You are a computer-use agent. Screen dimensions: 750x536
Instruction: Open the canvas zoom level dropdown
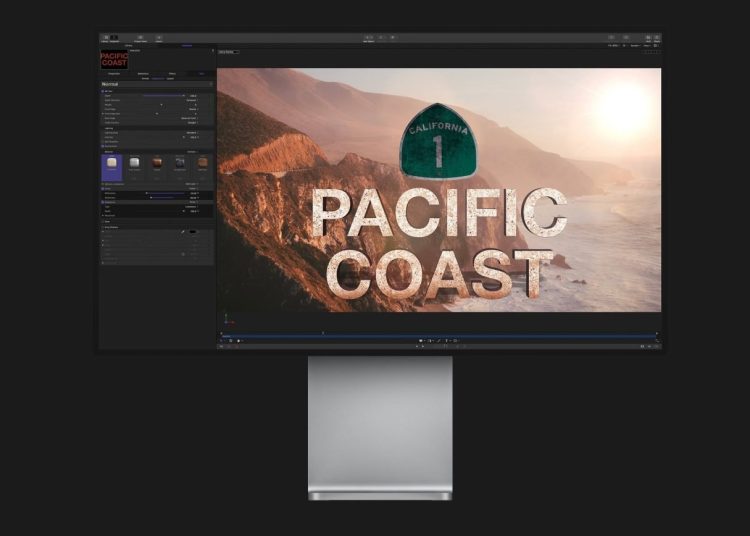(x=613, y=45)
